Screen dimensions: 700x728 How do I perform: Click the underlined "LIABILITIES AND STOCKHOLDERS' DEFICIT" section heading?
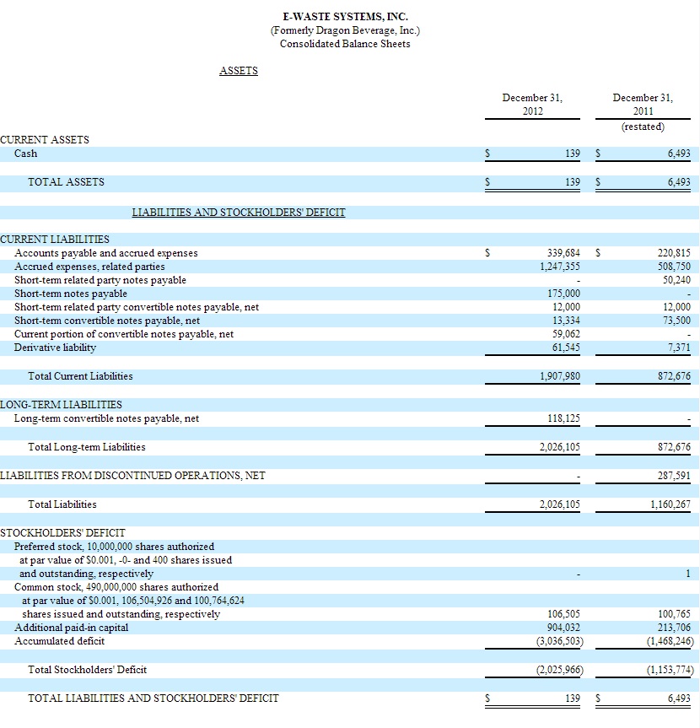coord(239,213)
